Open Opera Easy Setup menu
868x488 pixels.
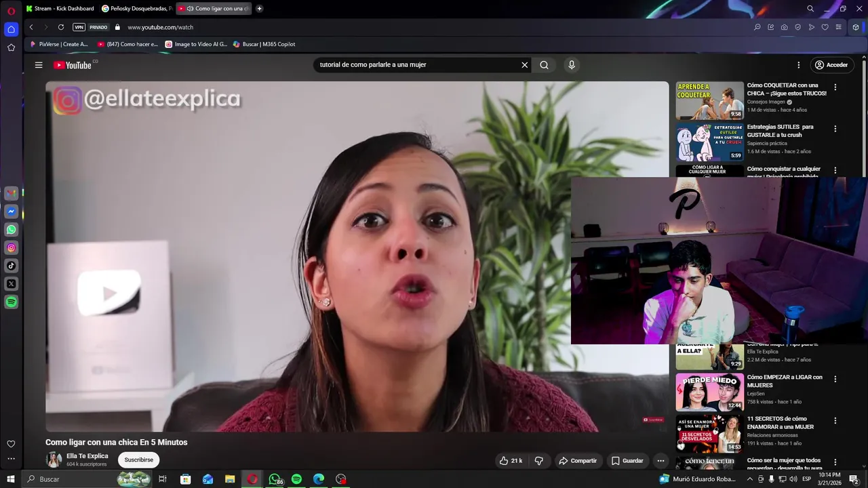(839, 27)
